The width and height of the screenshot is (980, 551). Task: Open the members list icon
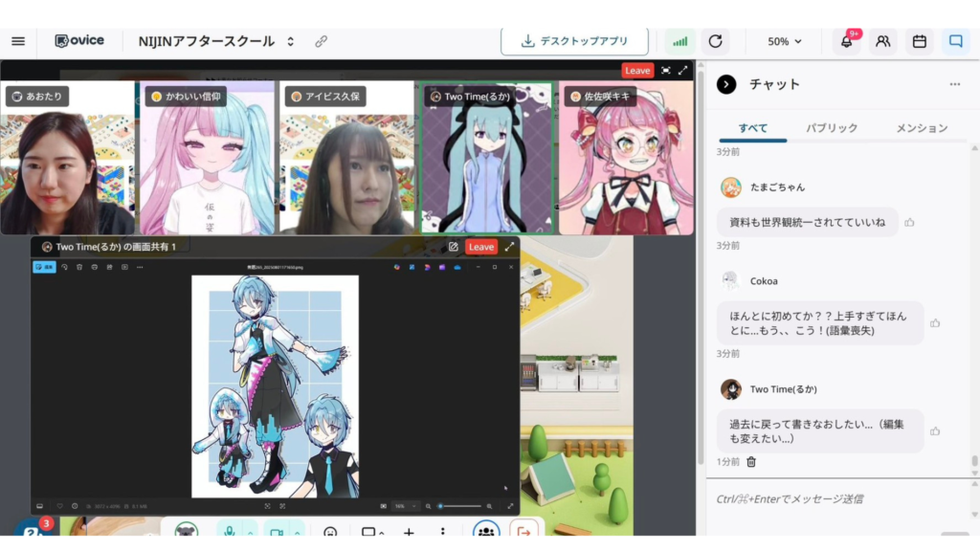pyautogui.click(x=882, y=41)
